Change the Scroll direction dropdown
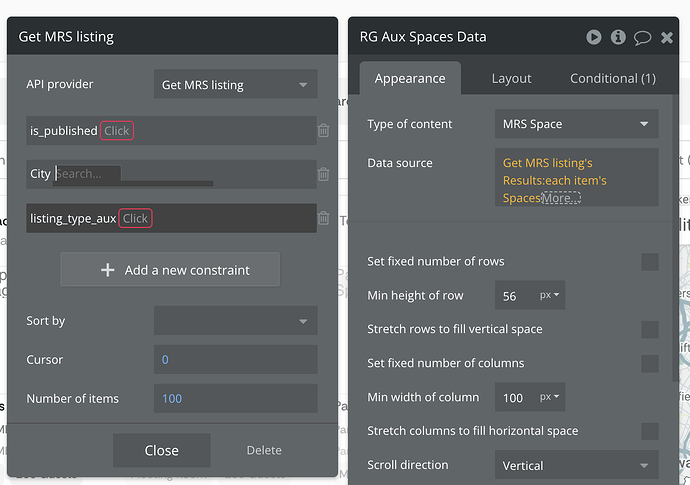 tap(576, 465)
